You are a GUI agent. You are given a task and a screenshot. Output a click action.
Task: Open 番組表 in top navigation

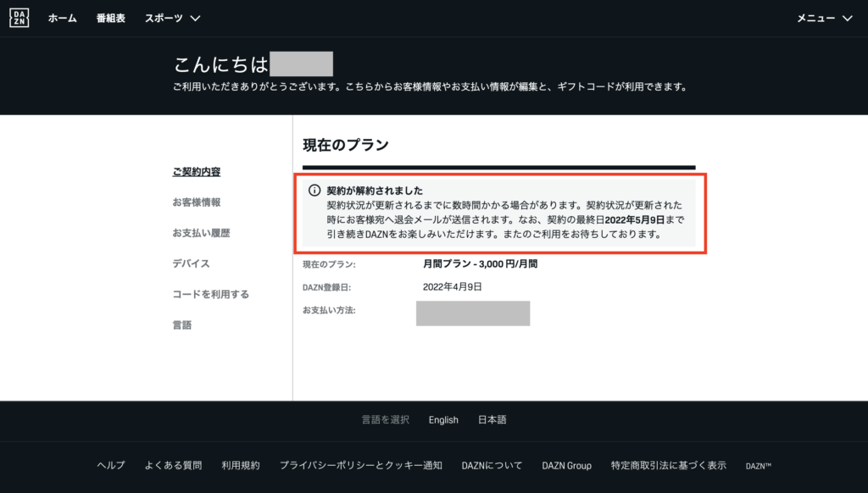[x=111, y=19]
